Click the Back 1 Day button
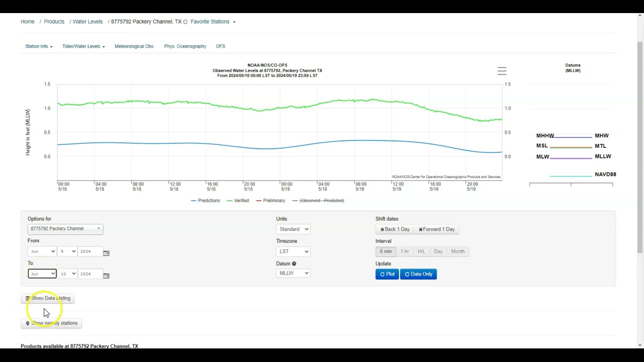 click(394, 229)
